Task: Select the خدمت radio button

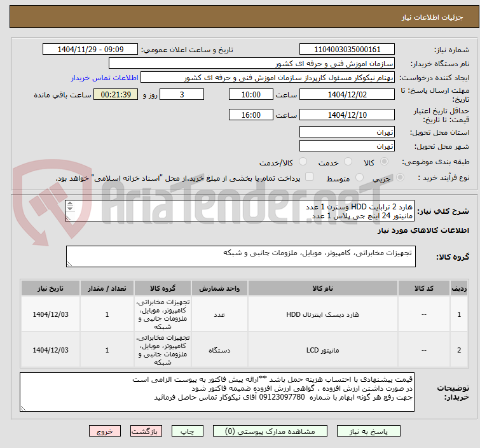Action: 348,162
